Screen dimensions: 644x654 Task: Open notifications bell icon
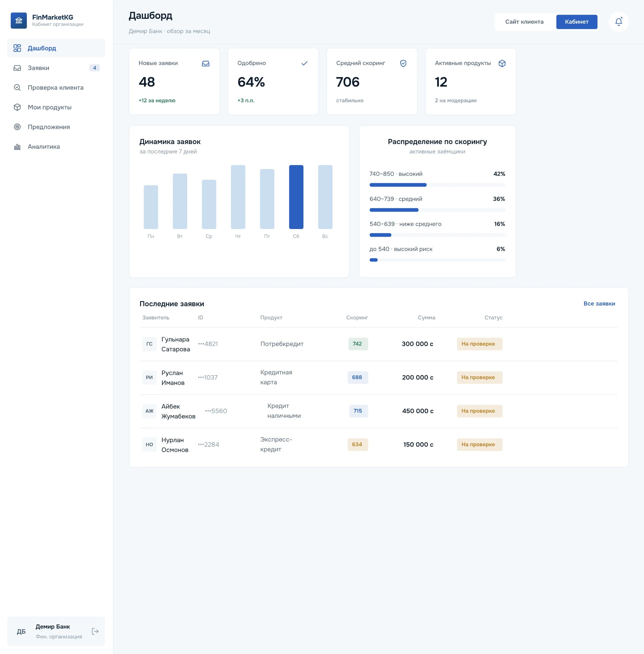pos(618,22)
